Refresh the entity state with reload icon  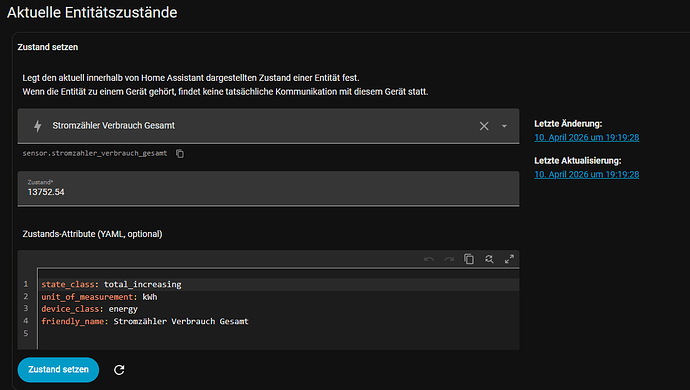pyautogui.click(x=119, y=370)
